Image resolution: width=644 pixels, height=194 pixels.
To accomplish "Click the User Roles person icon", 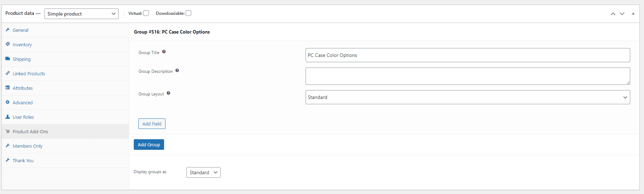I will (x=7, y=117).
